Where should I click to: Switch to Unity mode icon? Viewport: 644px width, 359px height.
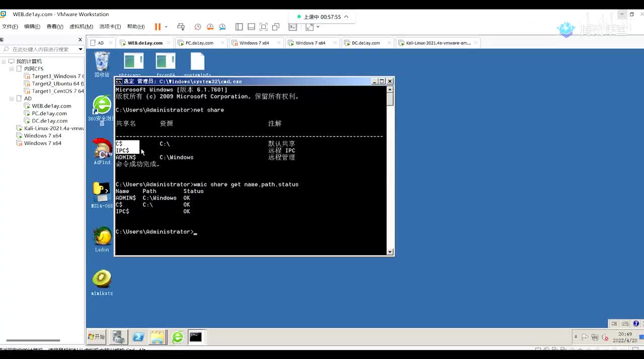pos(276,27)
